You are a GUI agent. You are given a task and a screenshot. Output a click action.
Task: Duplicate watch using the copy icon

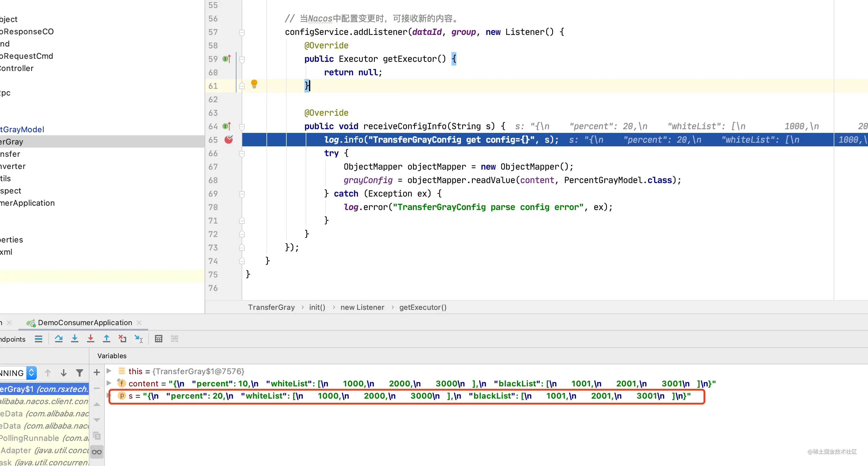tap(97, 436)
